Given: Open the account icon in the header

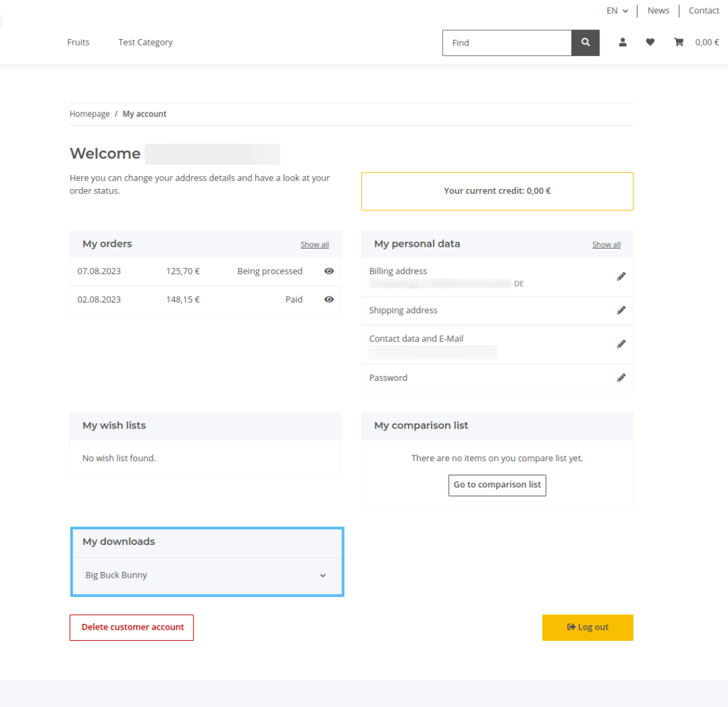Looking at the screenshot, I should tap(622, 43).
